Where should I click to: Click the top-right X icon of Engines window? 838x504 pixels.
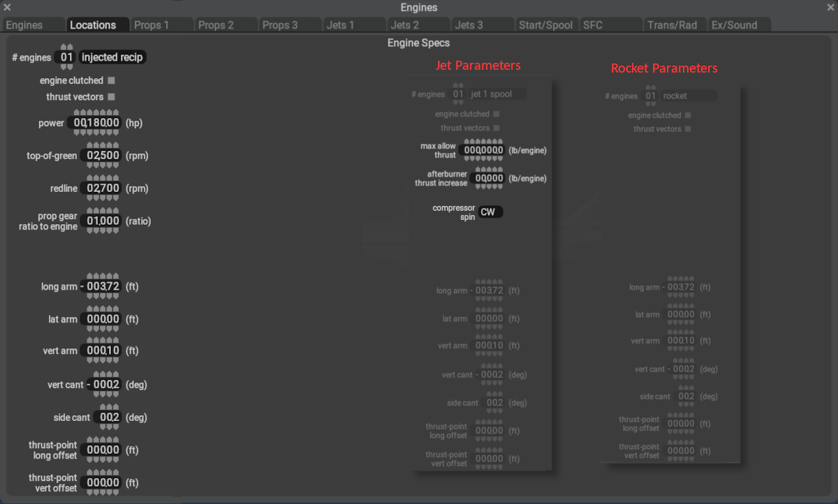click(x=830, y=8)
